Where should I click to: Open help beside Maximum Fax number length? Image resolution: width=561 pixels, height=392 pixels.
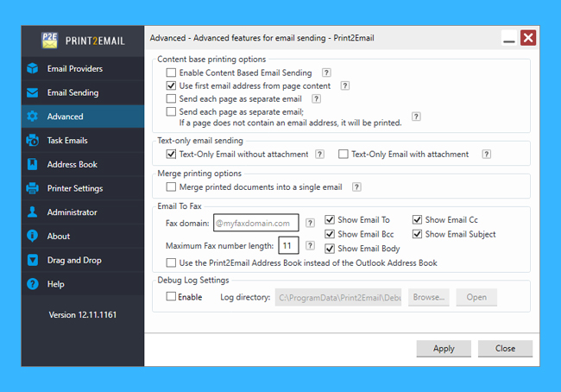[310, 245]
